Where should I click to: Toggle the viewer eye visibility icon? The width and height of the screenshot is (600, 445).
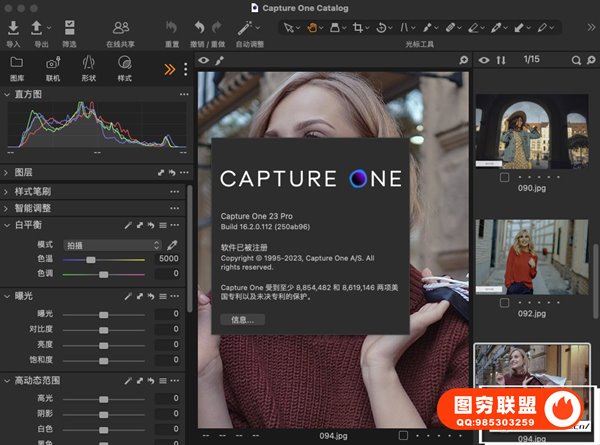pyautogui.click(x=204, y=62)
